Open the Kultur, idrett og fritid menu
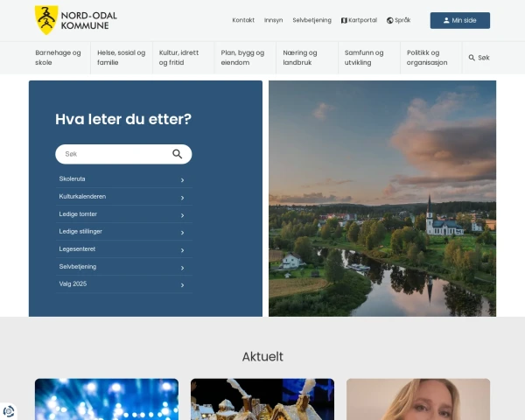The image size is (525, 420). pyautogui.click(x=183, y=58)
